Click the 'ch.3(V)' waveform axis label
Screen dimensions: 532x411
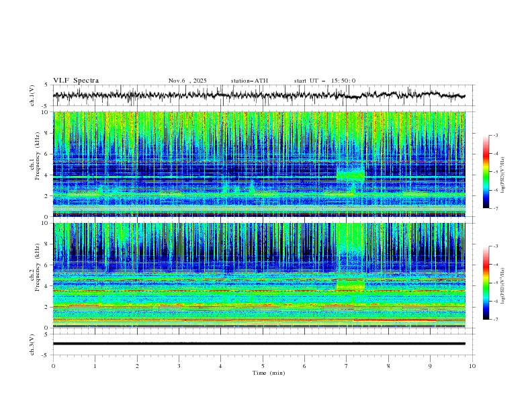32,345
